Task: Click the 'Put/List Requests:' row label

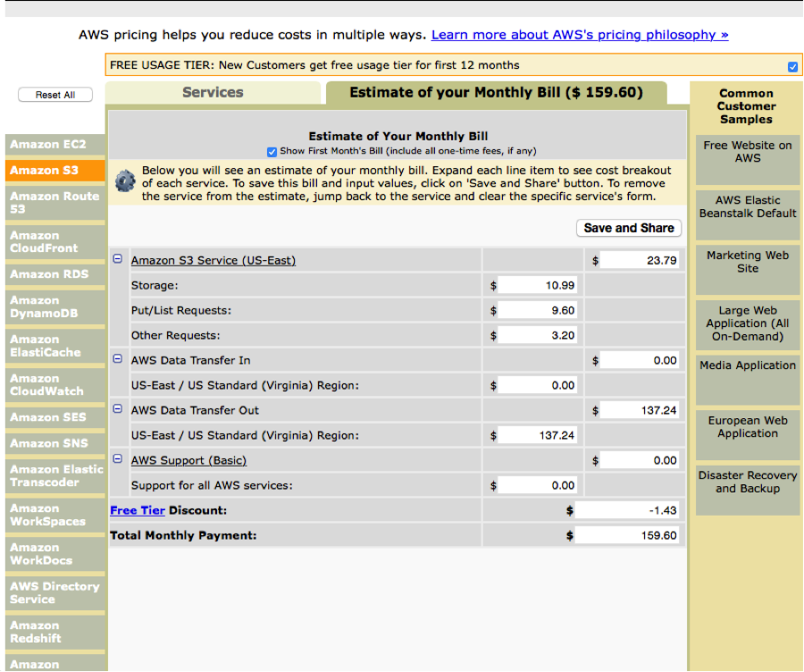Action: tap(181, 311)
